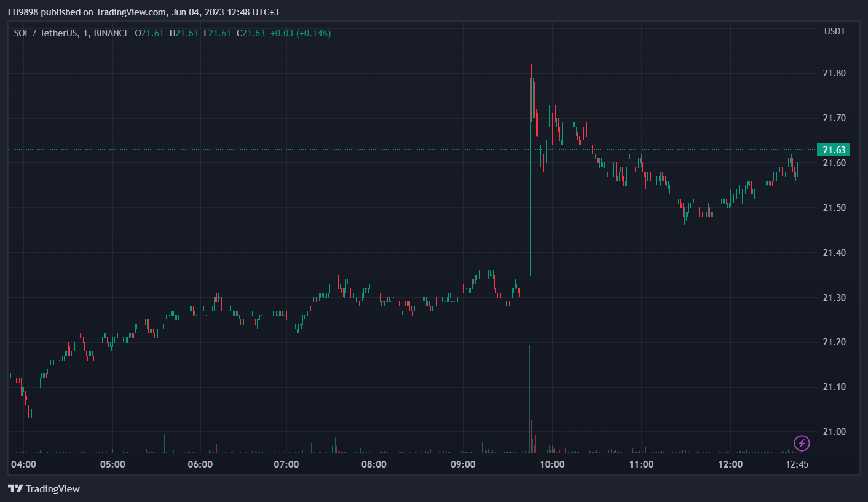Click the candle wick peak above 21.80
Image resolution: width=868 pixels, height=502 pixels.
point(531,65)
